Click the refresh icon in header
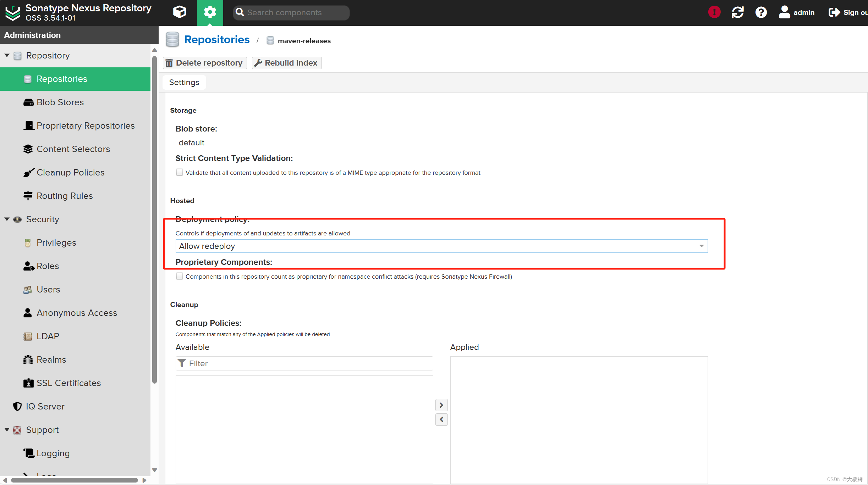The height and width of the screenshot is (485, 868). [x=737, y=12]
